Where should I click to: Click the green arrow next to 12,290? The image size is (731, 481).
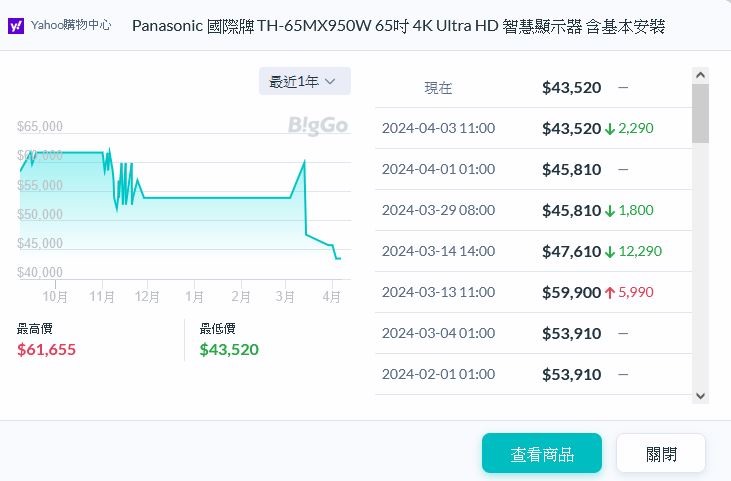(x=610, y=252)
